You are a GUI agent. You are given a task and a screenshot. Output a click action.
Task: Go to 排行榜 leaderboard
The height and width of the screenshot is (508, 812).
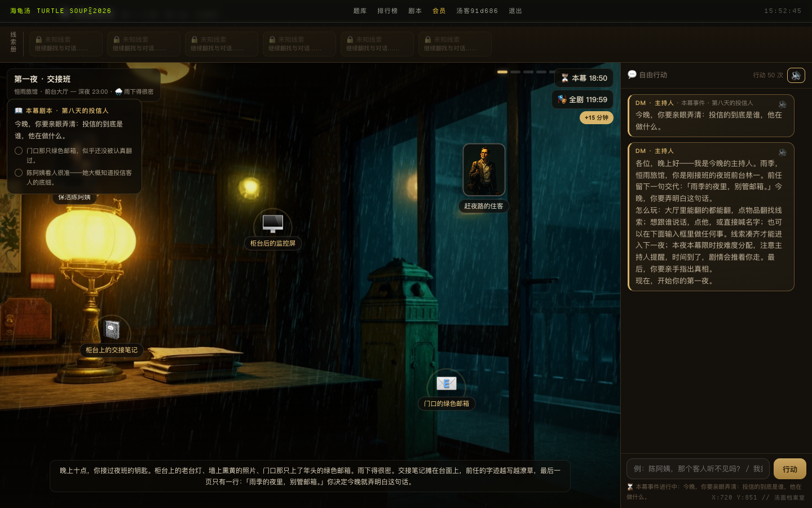click(387, 11)
